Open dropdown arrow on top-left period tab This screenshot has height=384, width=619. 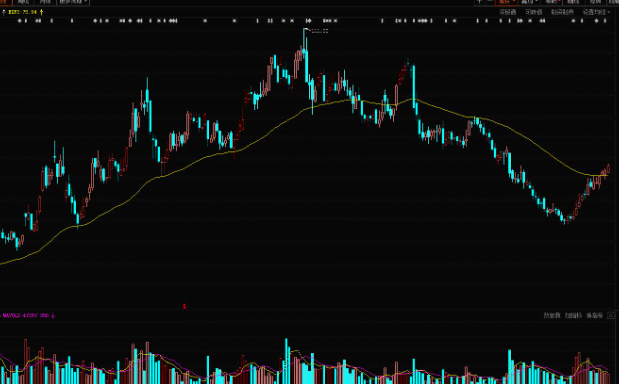point(85,2)
